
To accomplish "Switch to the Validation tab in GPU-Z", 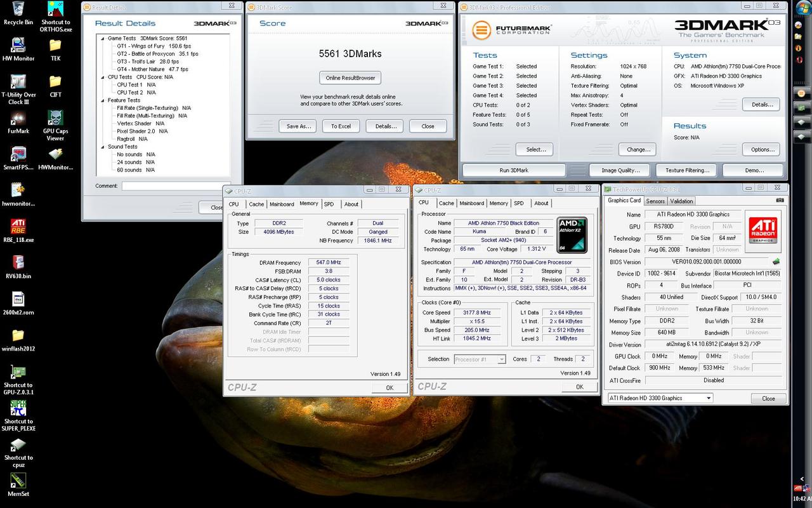I will (x=681, y=201).
